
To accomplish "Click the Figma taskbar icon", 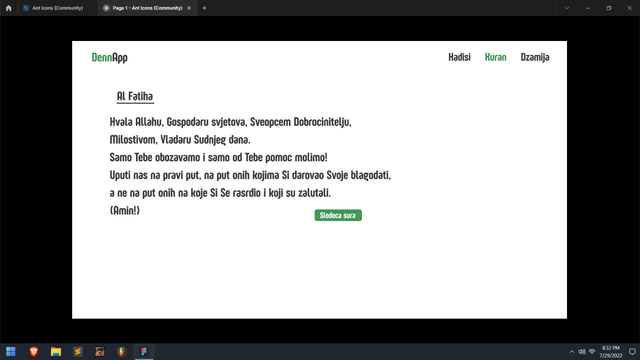I will click(x=144, y=351).
